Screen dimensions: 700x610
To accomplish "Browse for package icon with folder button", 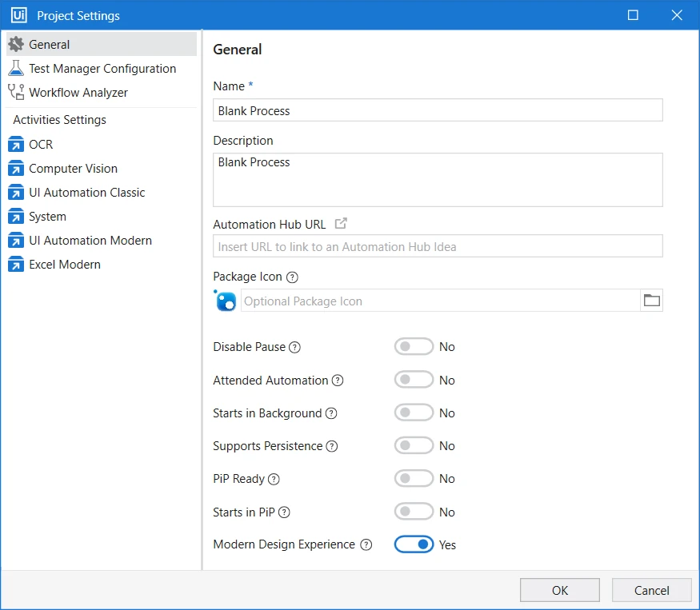I will tap(651, 301).
